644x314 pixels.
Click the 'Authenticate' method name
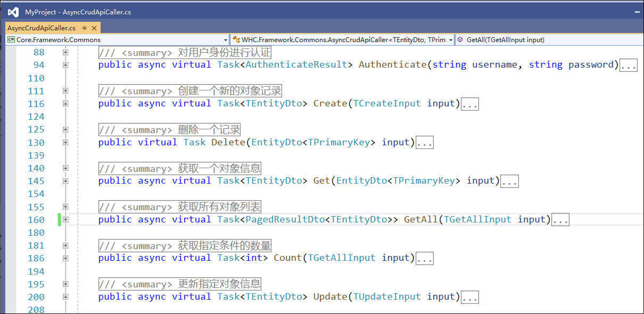(393, 65)
